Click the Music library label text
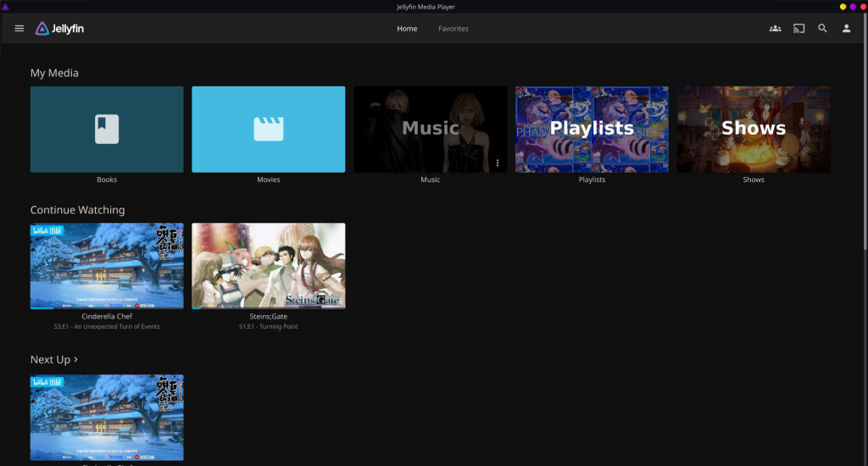868x466 pixels. click(430, 180)
